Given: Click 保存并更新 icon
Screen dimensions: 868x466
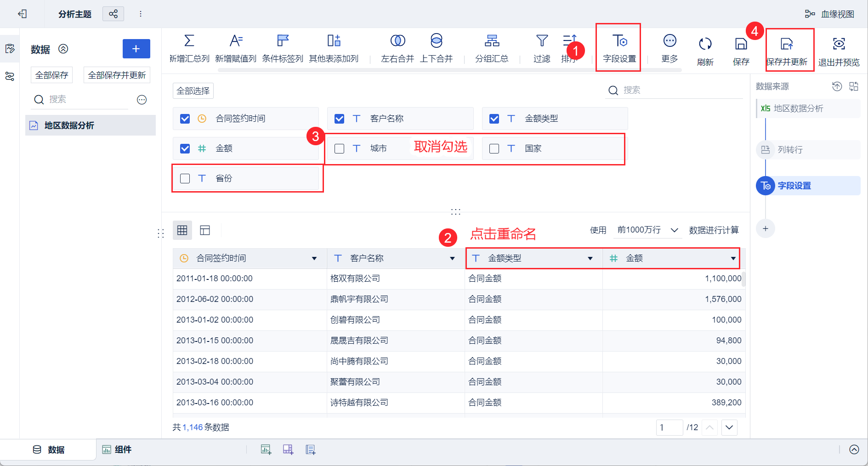Looking at the screenshot, I should pyautogui.click(x=787, y=44).
